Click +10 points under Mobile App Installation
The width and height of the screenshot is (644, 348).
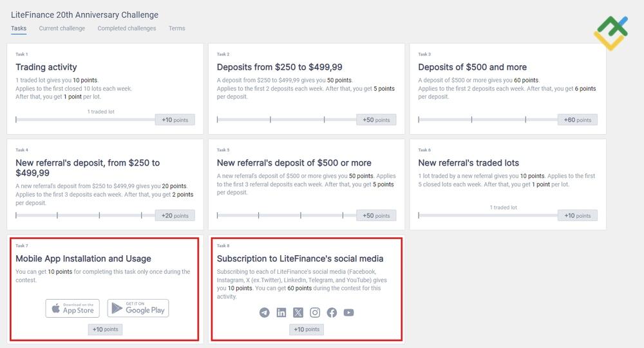click(105, 329)
